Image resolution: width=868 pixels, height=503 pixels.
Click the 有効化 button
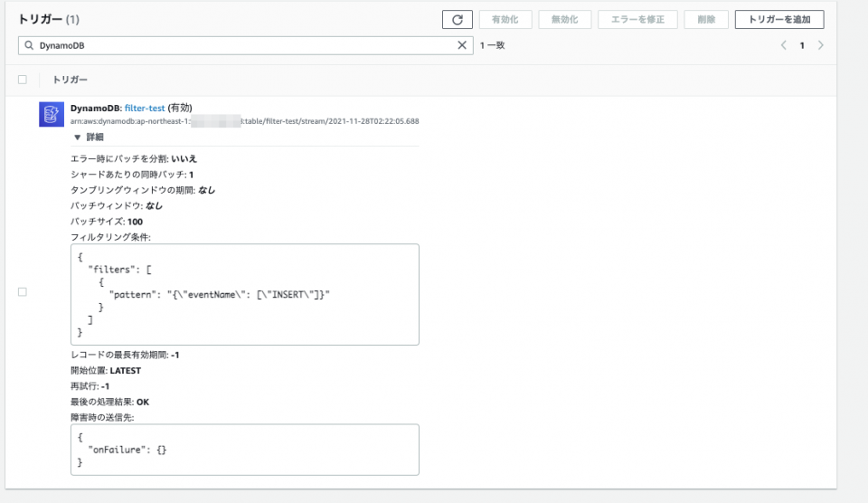pyautogui.click(x=505, y=19)
